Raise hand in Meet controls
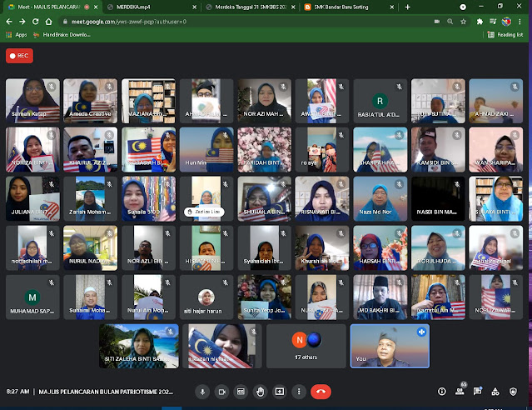The width and height of the screenshot is (532, 410). 261,392
